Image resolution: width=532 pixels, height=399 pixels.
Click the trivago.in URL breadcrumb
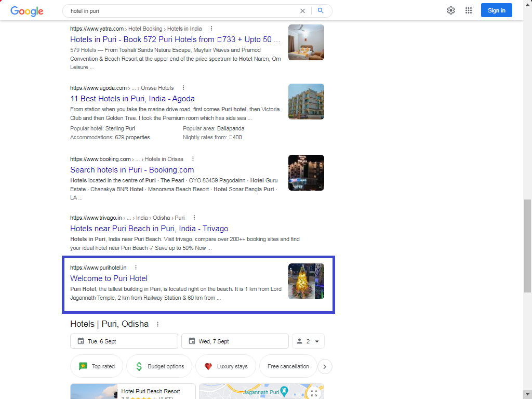point(127,218)
